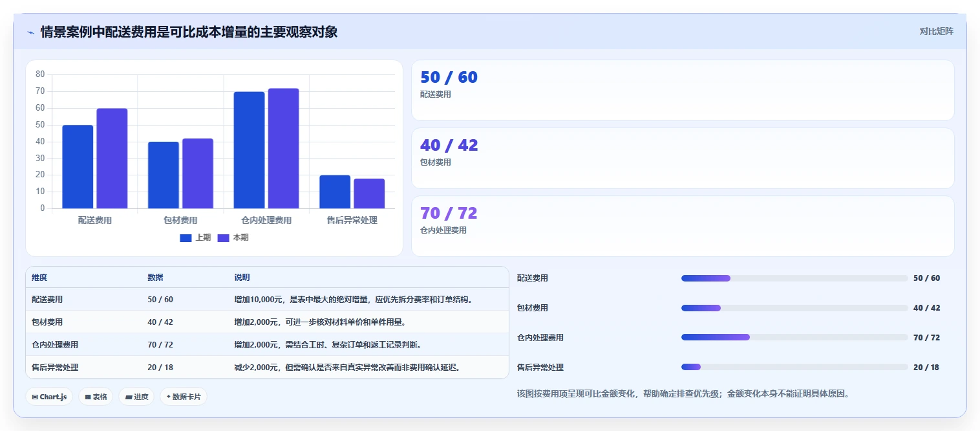This screenshot has width=980, height=431.
Task: Click the 表格 tag chip
Action: click(96, 397)
